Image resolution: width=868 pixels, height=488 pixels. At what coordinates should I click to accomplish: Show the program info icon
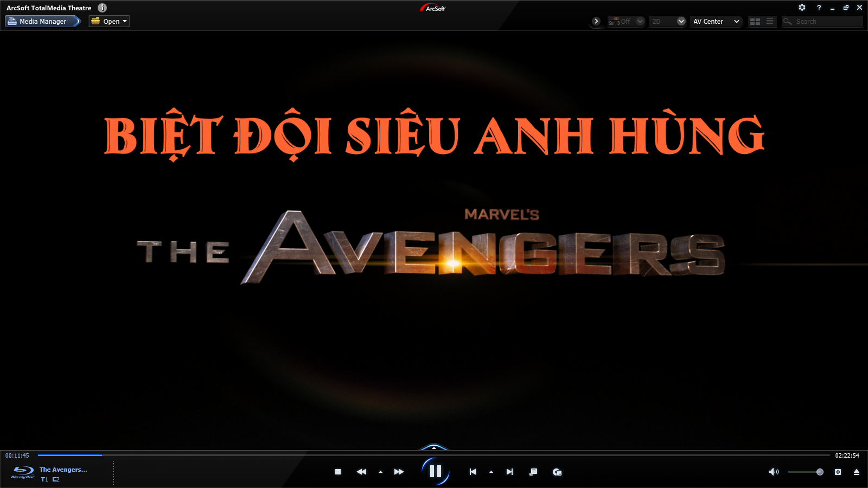pos(102,8)
